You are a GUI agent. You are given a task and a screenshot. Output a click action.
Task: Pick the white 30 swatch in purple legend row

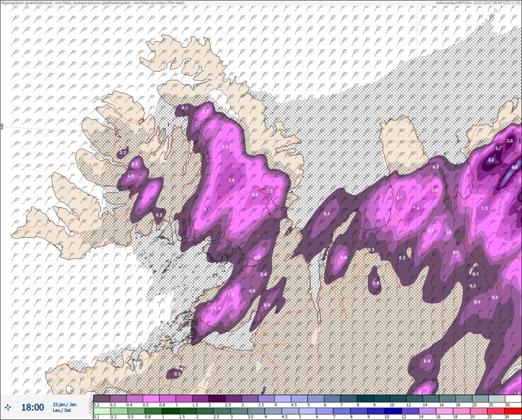pyautogui.click(x=513, y=398)
